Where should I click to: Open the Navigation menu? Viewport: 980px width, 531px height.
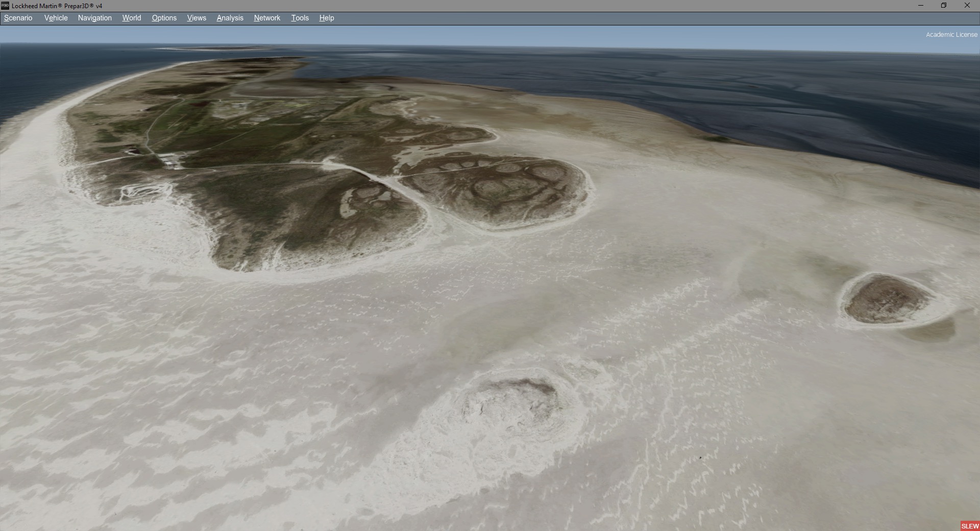pos(94,18)
